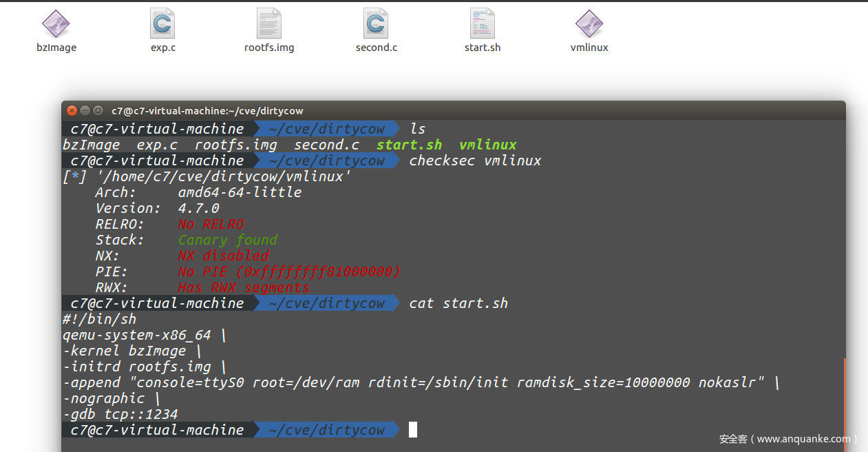The height and width of the screenshot is (452, 868).
Task: Click the anquanke.com watermark link
Action: click(788, 439)
